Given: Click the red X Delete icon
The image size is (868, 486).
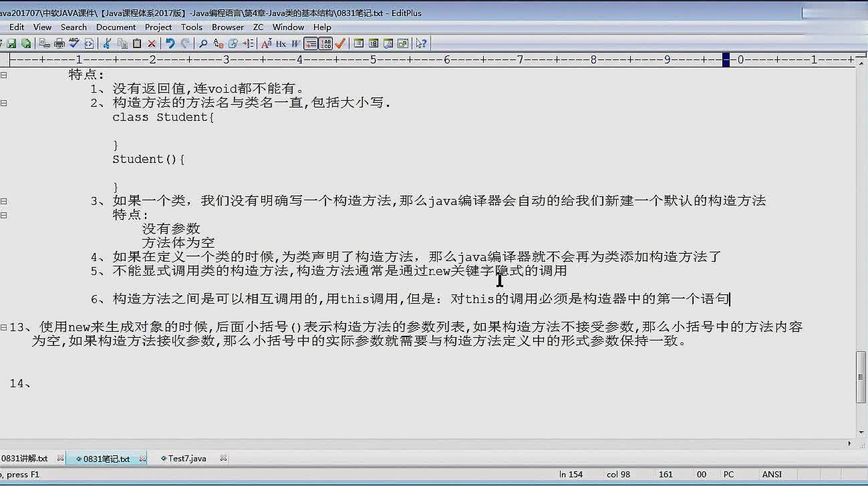Looking at the screenshot, I should tap(152, 43).
